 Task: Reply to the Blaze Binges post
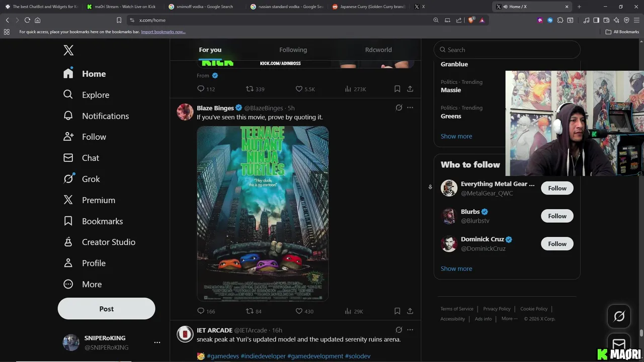pos(206,311)
